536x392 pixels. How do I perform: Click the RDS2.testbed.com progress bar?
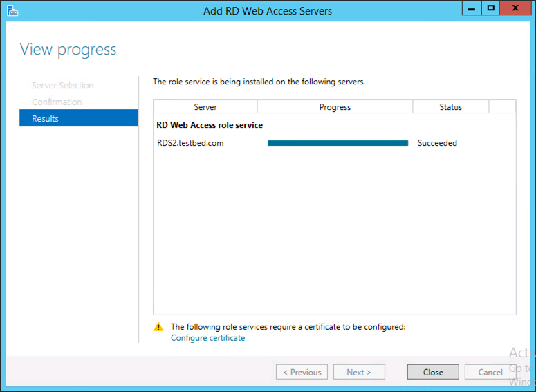point(338,143)
